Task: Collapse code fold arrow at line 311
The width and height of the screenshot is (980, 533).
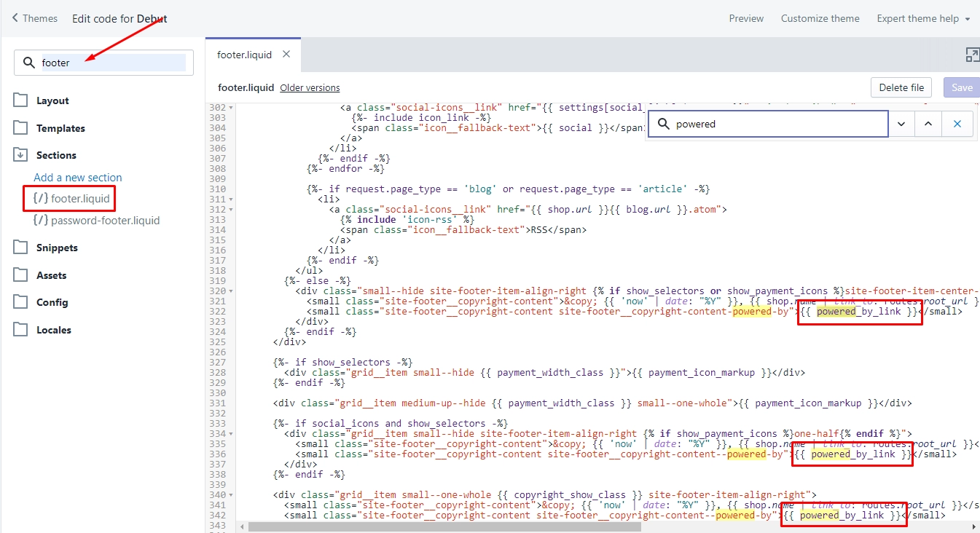Action: [232, 200]
